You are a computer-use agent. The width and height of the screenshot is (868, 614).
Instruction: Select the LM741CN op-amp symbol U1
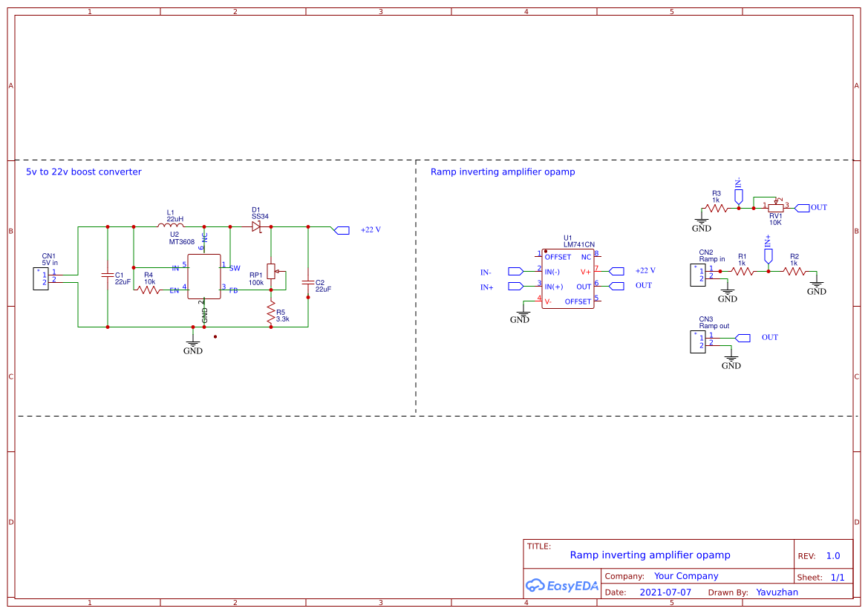(568, 278)
